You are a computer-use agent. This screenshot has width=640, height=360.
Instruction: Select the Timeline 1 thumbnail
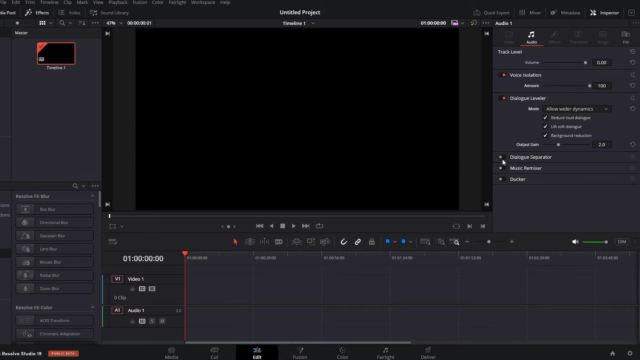[x=56, y=53]
